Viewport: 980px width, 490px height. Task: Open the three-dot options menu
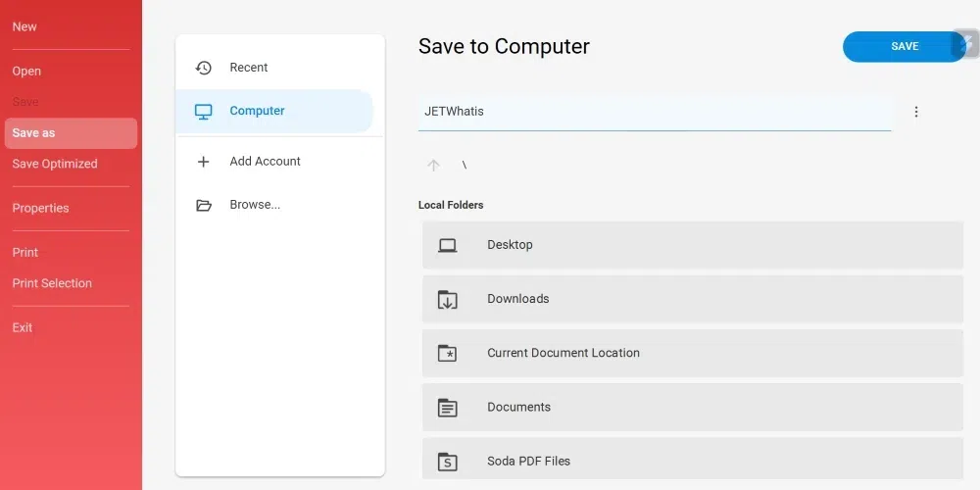916,112
